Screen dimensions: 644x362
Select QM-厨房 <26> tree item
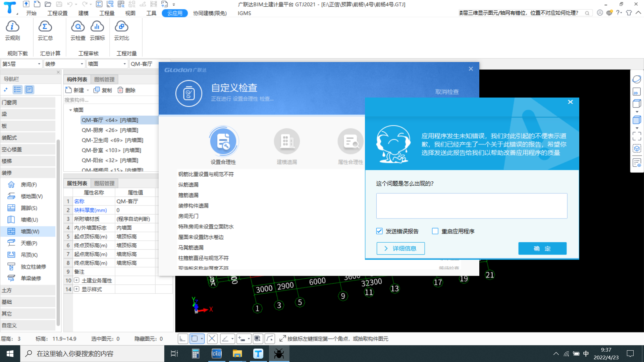click(x=110, y=130)
